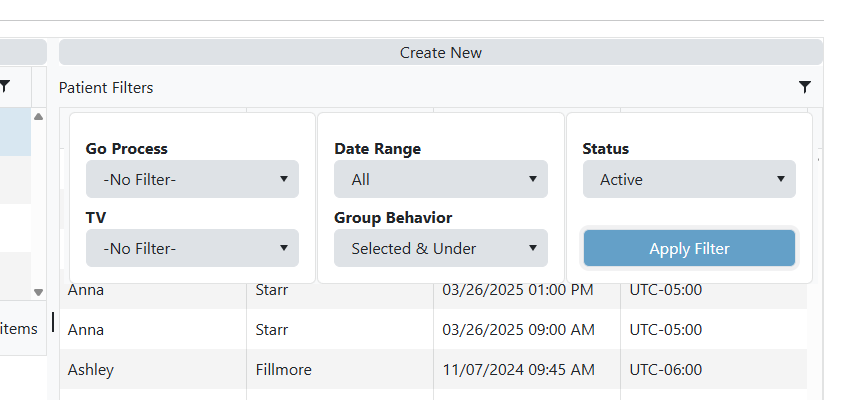Expand the Date Range dropdown

click(x=441, y=180)
